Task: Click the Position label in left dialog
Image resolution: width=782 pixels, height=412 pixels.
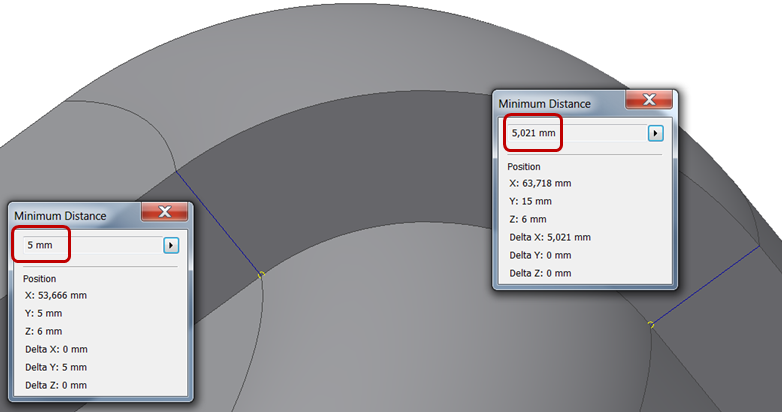Action: [39, 278]
